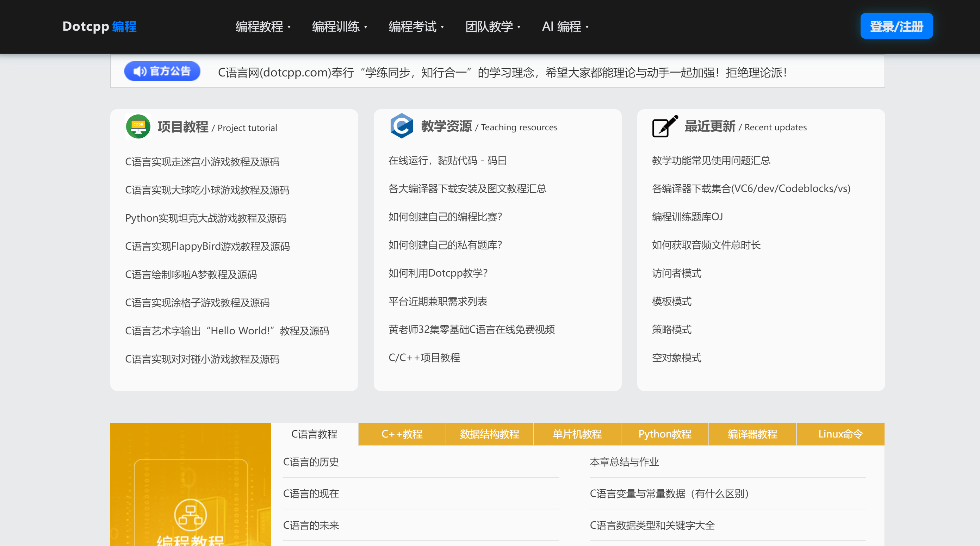Open the official announcement text about dotcpp.com
The image size is (980, 546).
(502, 72)
